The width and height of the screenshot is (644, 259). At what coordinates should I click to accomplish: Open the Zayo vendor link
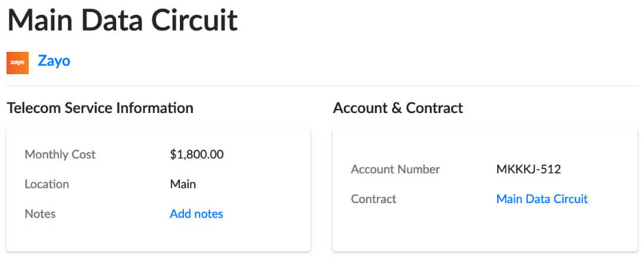coord(54,61)
